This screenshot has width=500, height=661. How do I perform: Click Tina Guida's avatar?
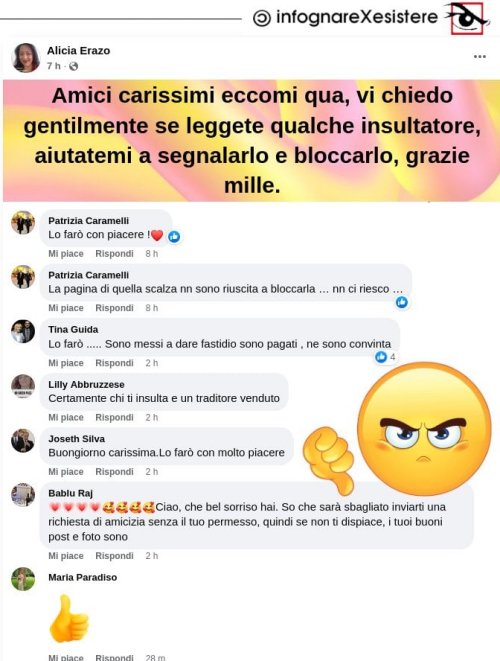click(23, 331)
